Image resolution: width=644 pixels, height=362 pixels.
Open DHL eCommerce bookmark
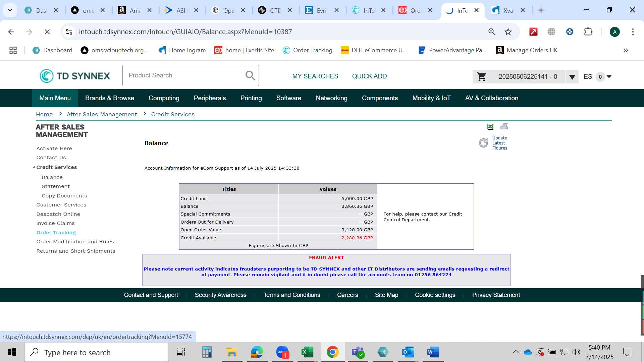coord(374,50)
